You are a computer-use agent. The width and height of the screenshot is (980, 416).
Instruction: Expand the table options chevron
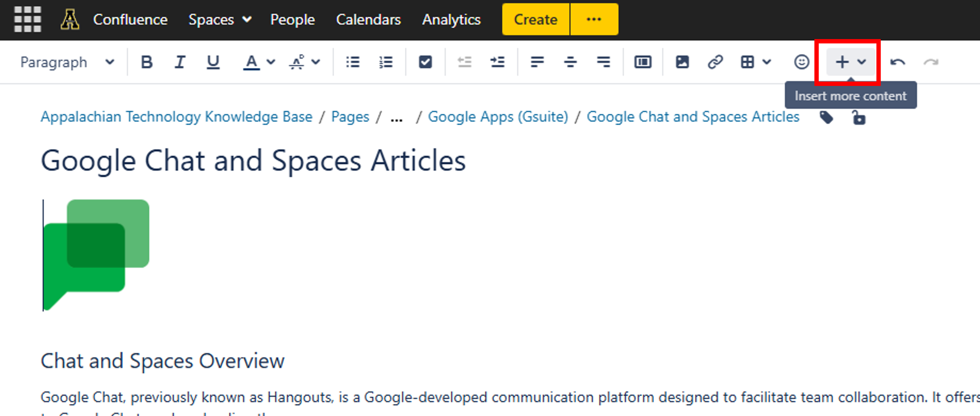(767, 62)
